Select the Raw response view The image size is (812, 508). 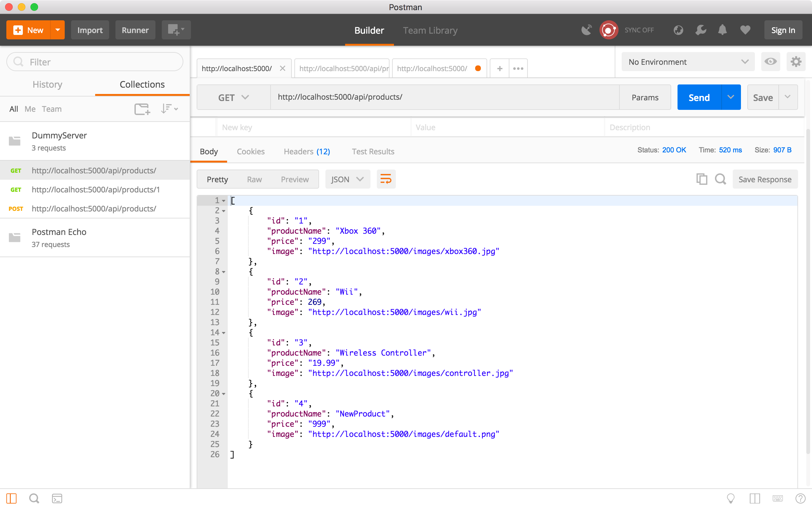click(x=254, y=179)
